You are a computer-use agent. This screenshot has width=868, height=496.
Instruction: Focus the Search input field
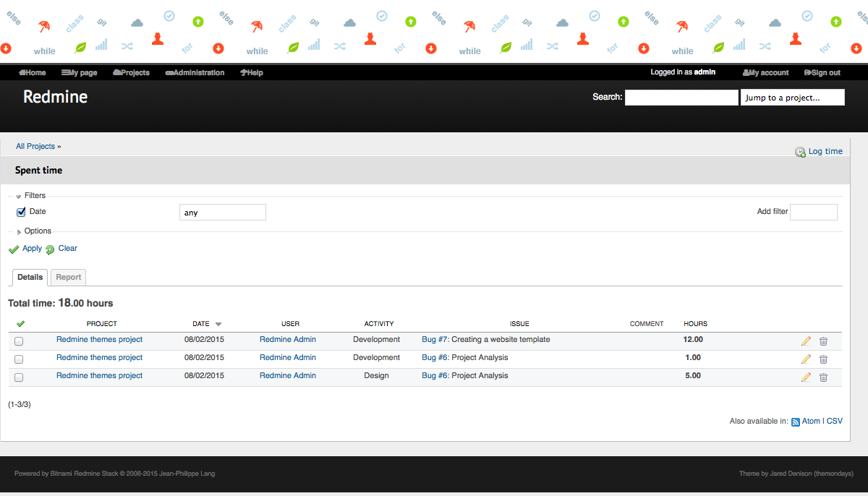[681, 98]
